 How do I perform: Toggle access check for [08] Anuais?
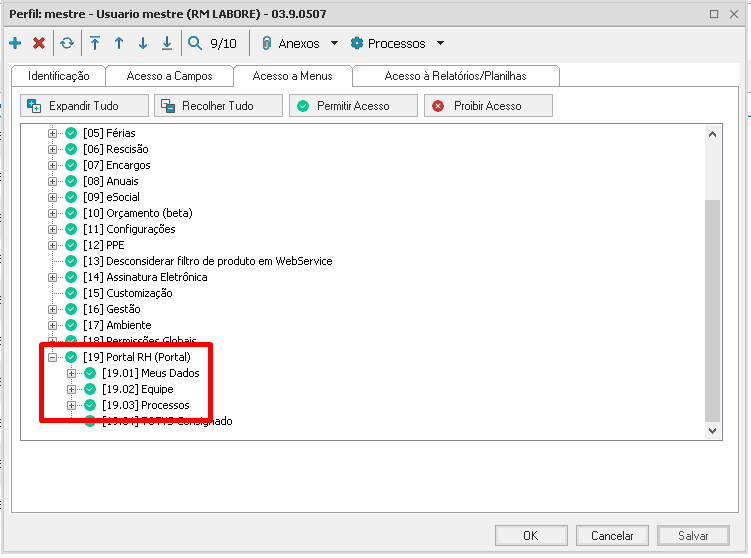tap(71, 181)
